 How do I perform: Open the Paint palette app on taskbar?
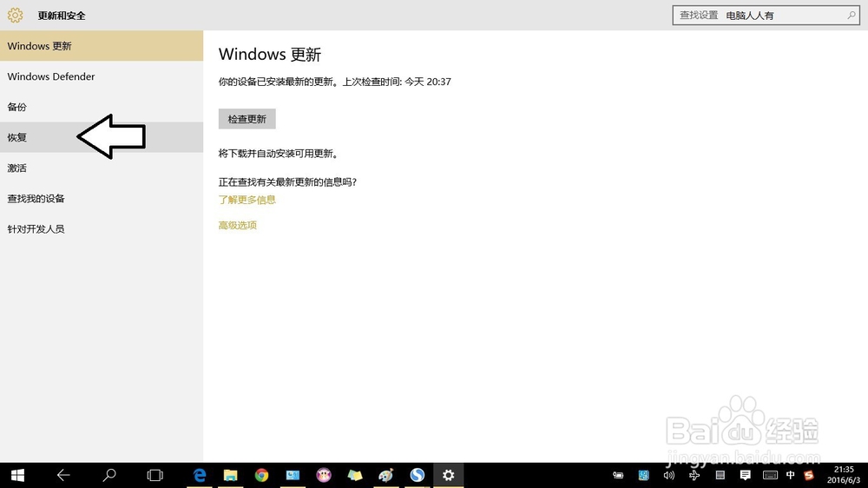(386, 475)
